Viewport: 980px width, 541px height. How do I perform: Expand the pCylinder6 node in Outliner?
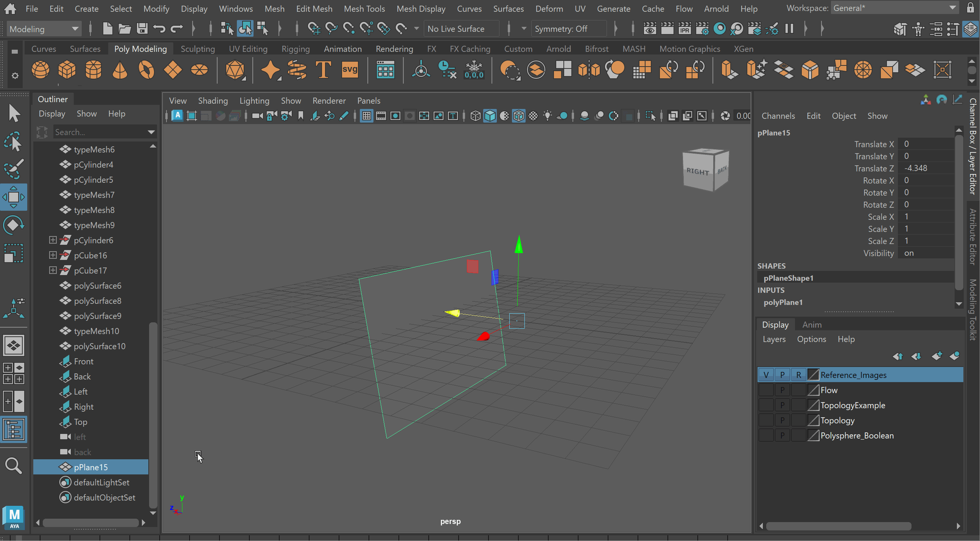pos(53,240)
